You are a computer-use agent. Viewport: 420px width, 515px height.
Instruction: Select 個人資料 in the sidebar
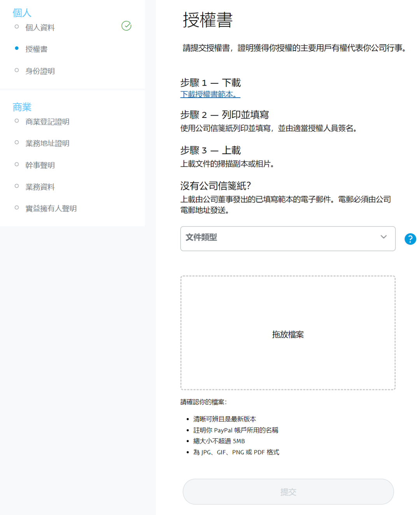coord(40,28)
